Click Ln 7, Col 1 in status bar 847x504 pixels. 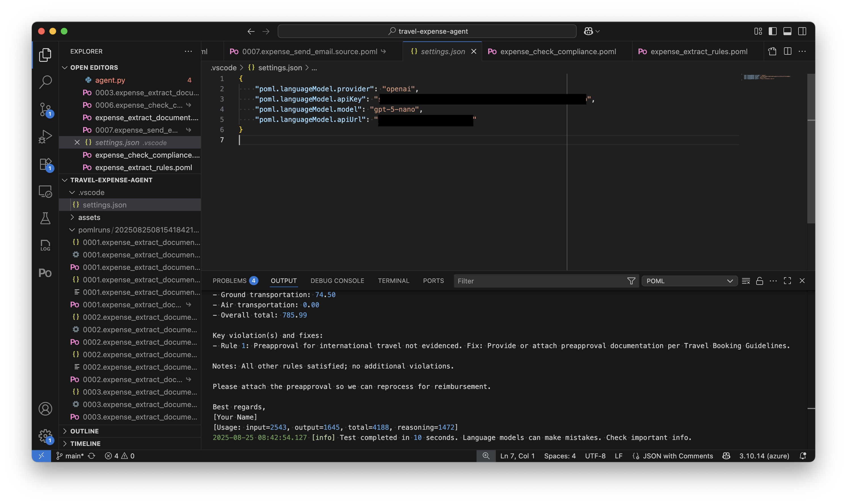click(x=517, y=456)
